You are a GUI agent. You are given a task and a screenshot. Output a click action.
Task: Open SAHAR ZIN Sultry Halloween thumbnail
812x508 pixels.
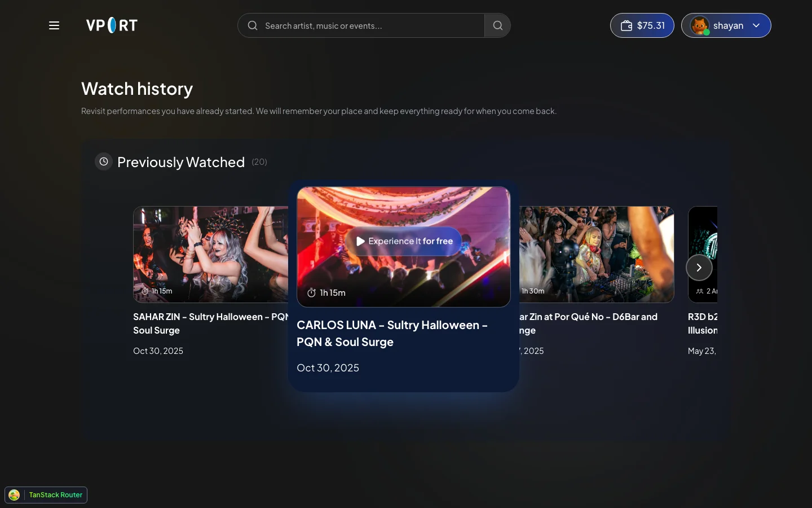pyautogui.click(x=210, y=255)
